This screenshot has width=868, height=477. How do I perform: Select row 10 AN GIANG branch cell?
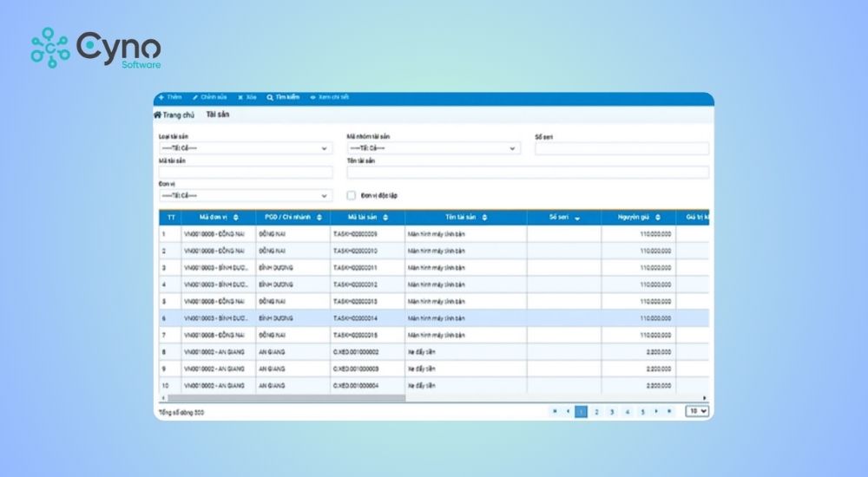(293, 386)
